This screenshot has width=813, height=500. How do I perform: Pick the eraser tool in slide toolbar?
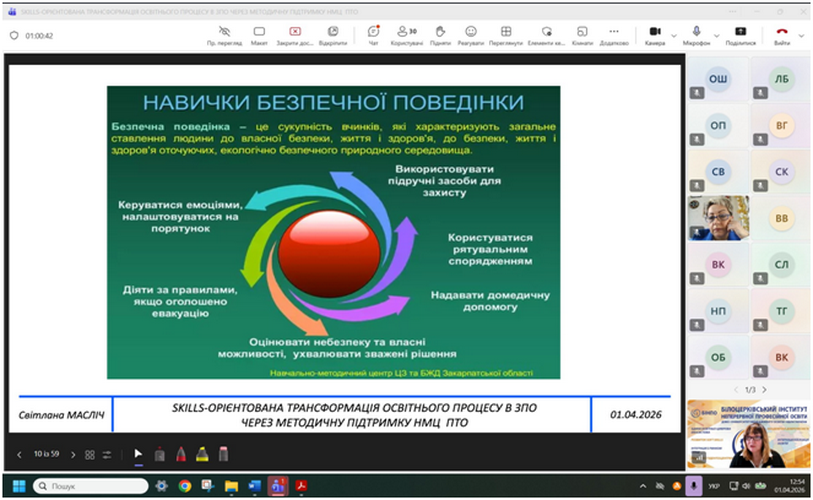tap(223, 454)
